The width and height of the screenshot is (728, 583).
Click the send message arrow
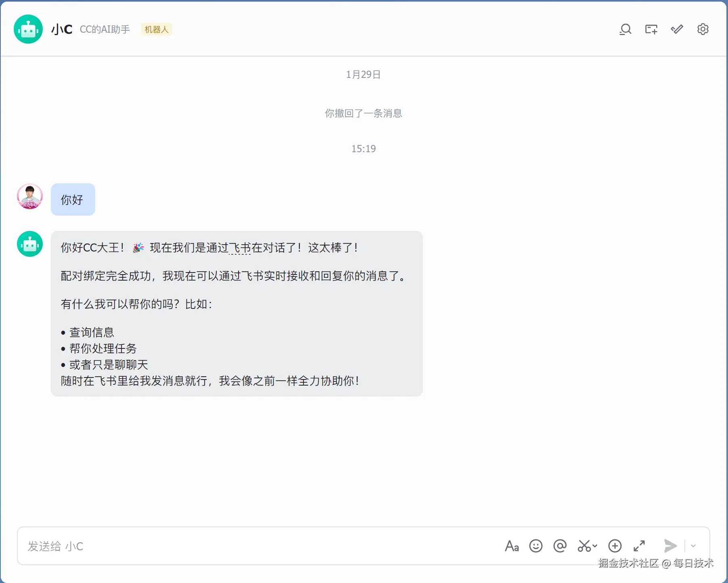[670, 546]
